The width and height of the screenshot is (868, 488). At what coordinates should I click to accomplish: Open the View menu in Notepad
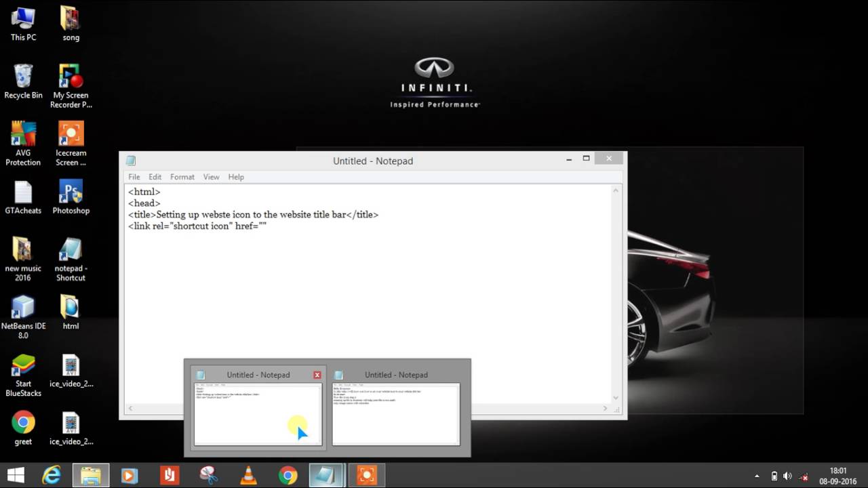pos(211,177)
